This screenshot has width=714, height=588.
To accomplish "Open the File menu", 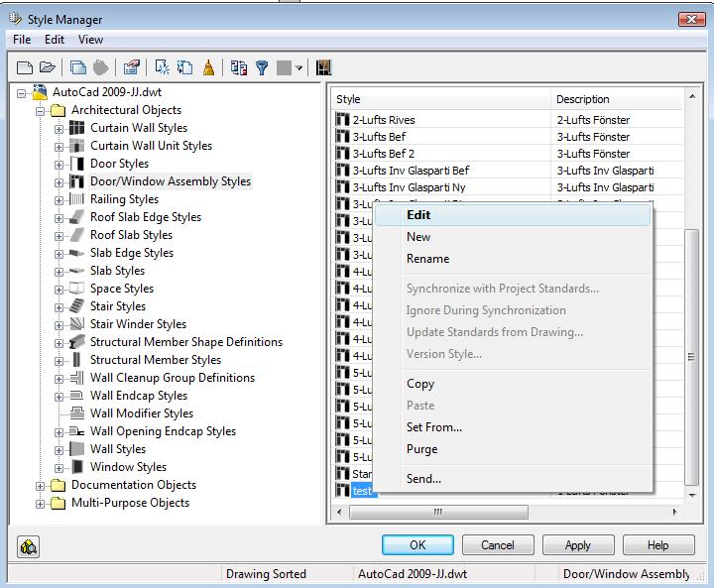I will tap(22, 40).
